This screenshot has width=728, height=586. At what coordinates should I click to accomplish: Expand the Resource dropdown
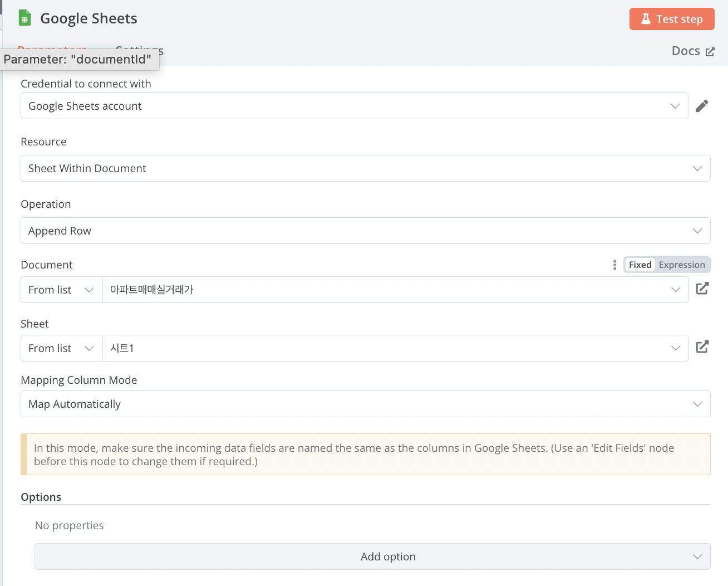[x=365, y=168]
